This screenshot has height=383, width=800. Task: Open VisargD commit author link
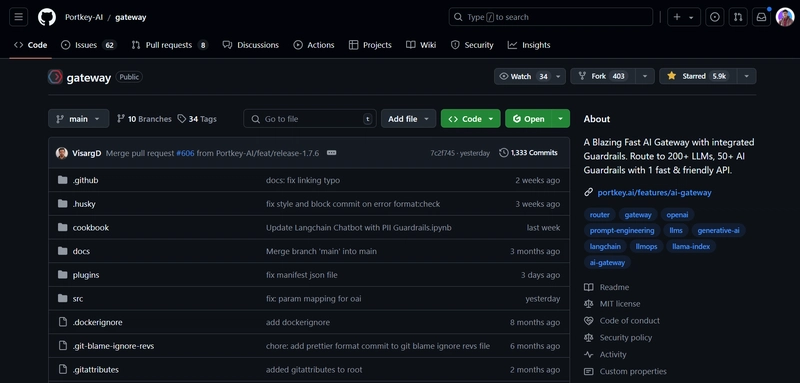(87, 153)
